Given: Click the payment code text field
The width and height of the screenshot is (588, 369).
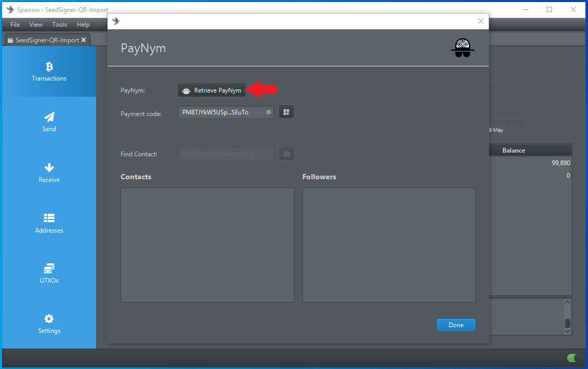Looking at the screenshot, I should point(220,112).
